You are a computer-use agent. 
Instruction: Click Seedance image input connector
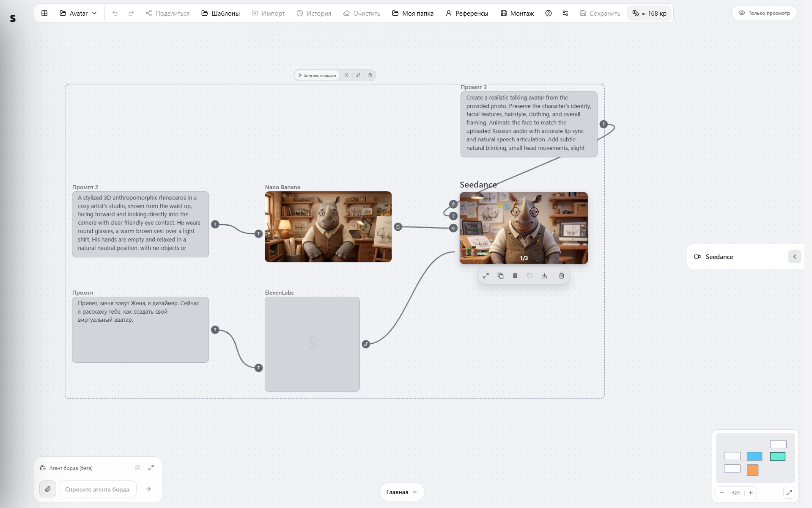pos(453,228)
